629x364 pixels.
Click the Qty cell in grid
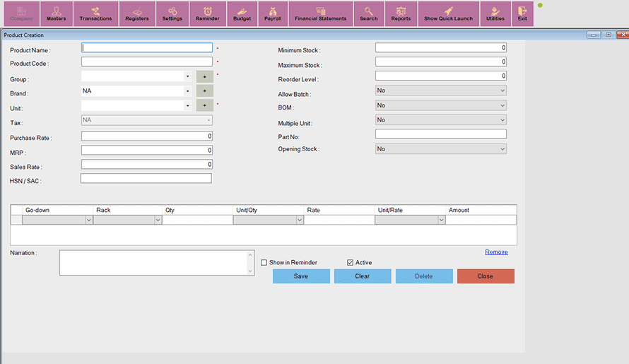coord(197,220)
